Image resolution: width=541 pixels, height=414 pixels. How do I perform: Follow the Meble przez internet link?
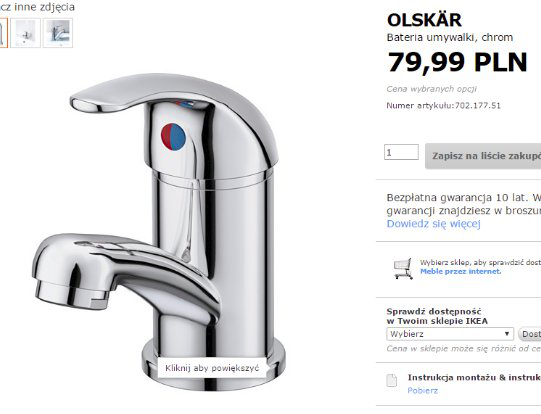pyautogui.click(x=461, y=272)
